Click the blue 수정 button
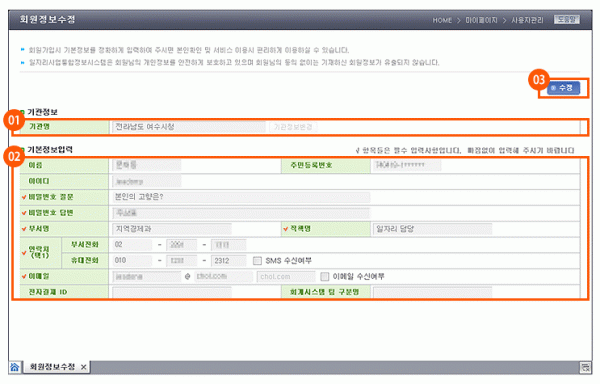The height and width of the screenshot is (384, 600). click(563, 88)
